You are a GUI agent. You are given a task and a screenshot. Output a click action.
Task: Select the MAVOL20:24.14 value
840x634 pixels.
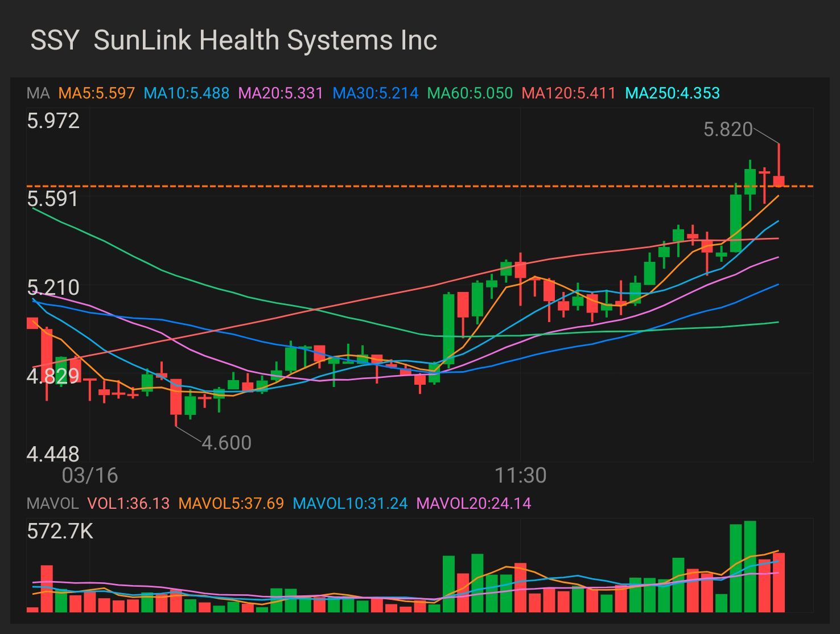[x=473, y=504]
